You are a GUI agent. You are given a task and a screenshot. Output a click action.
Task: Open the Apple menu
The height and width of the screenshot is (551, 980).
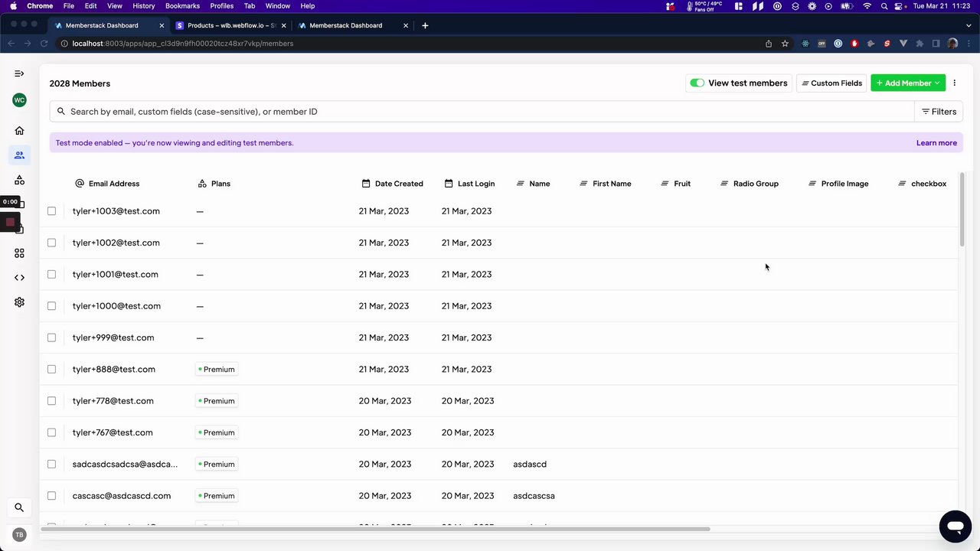click(13, 6)
